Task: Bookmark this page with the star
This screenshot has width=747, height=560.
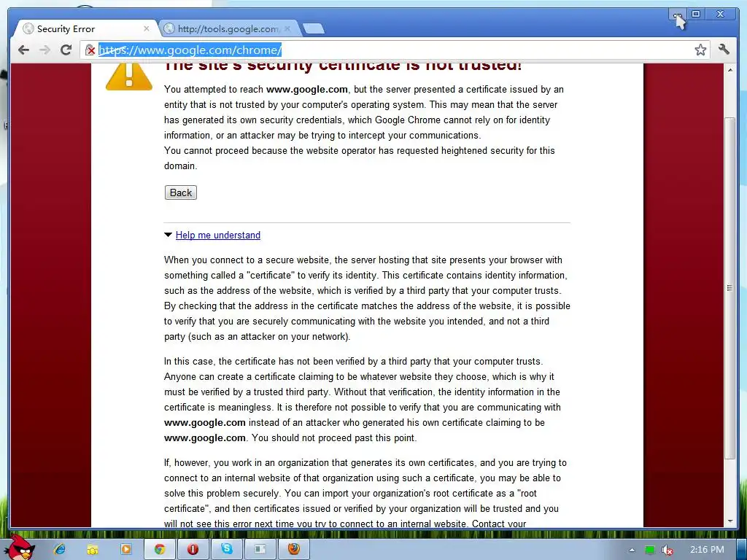Action: point(700,50)
